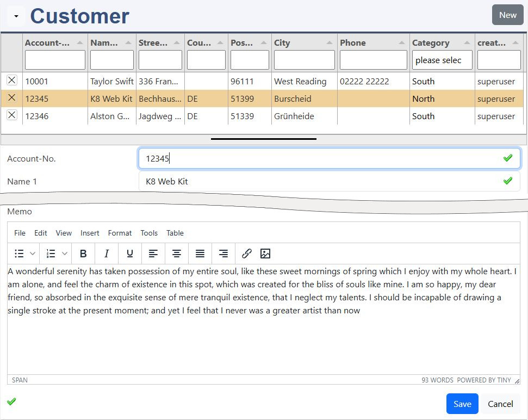The image size is (528, 420).
Task: Insert an image into the memo
Action: click(x=265, y=254)
